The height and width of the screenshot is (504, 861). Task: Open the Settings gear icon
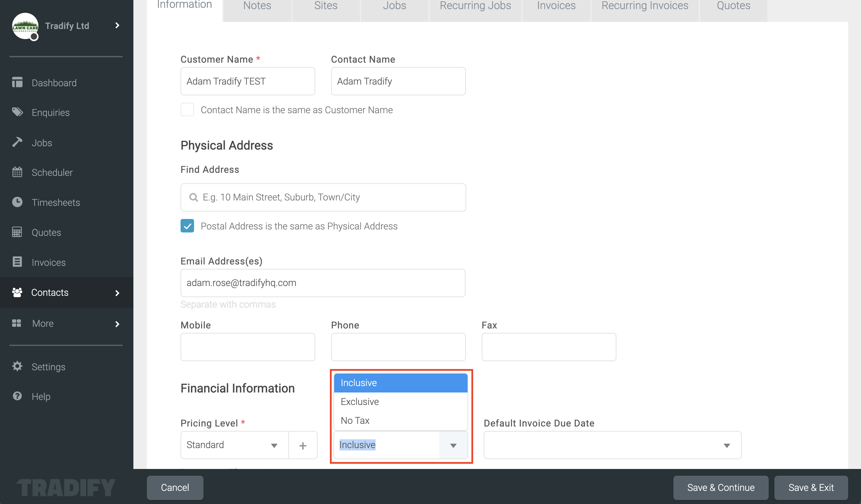tap(17, 366)
